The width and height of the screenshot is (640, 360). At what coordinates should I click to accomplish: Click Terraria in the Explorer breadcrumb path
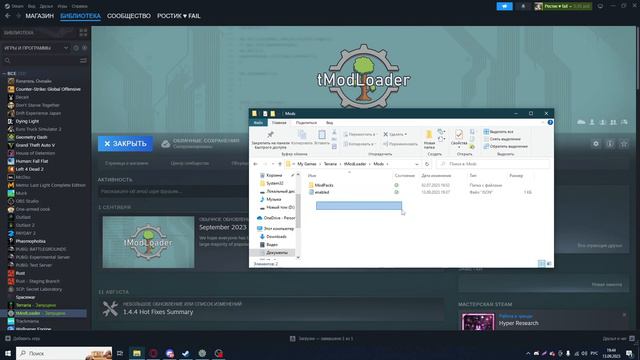[x=330, y=164]
